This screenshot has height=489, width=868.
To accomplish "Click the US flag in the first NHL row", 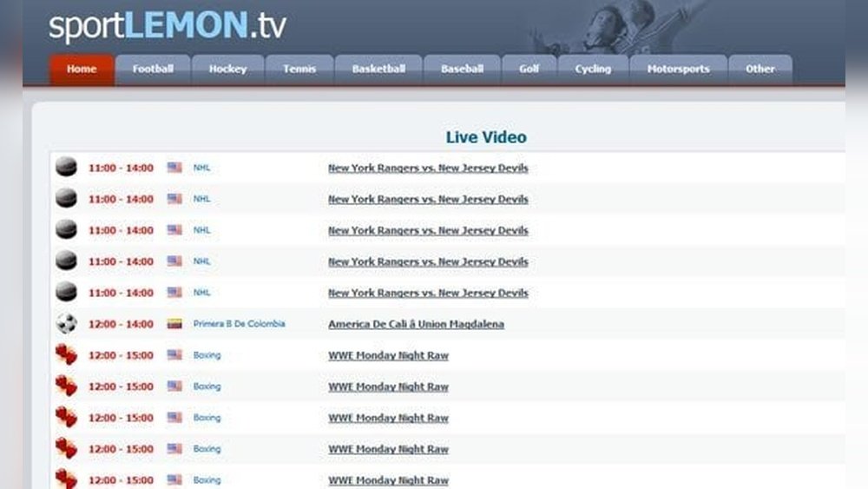I will (x=174, y=168).
